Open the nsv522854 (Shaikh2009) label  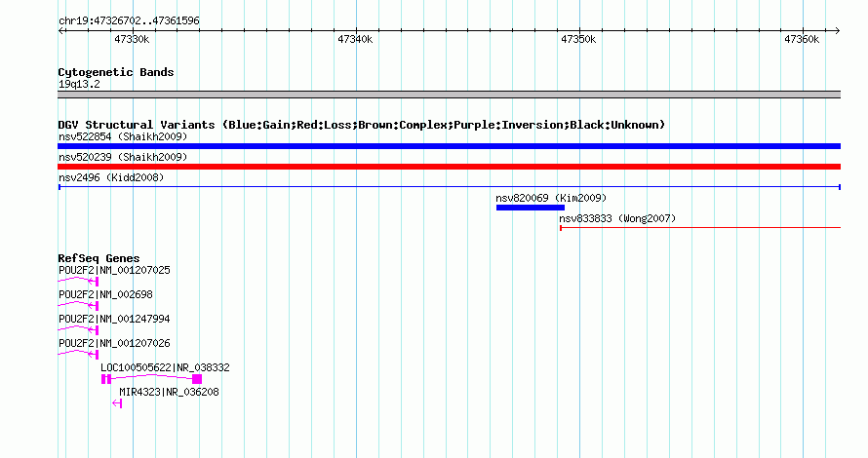tap(123, 136)
